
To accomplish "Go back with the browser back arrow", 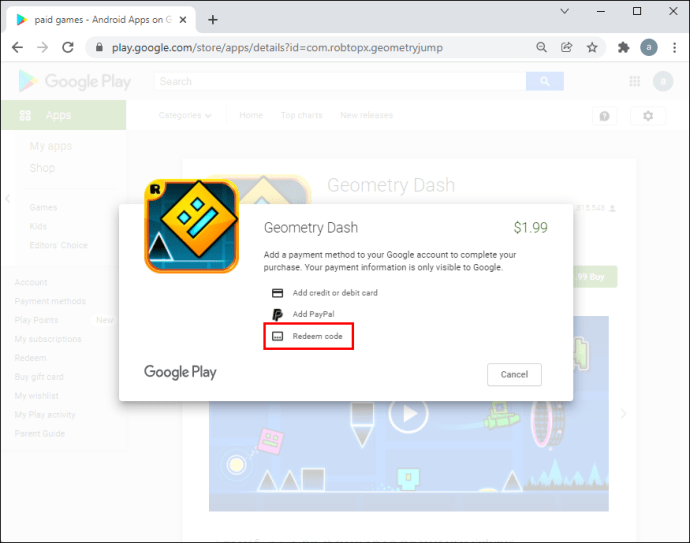I will pyautogui.click(x=17, y=48).
